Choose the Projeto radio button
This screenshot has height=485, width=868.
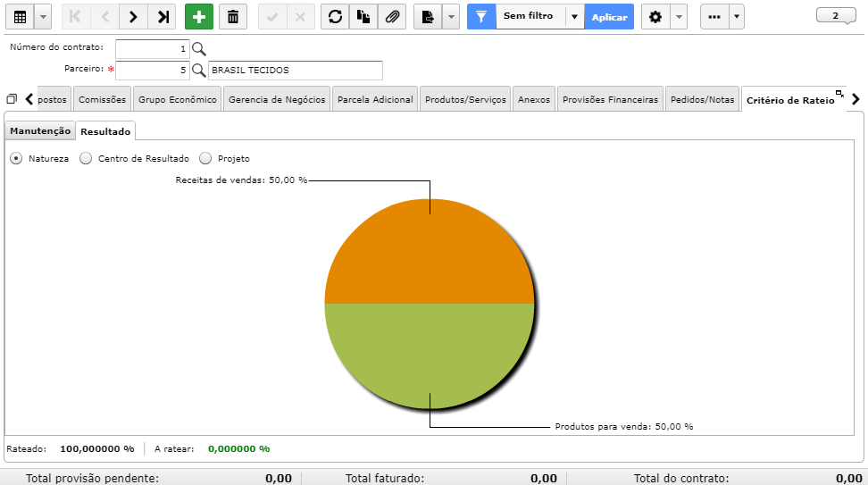(205, 158)
